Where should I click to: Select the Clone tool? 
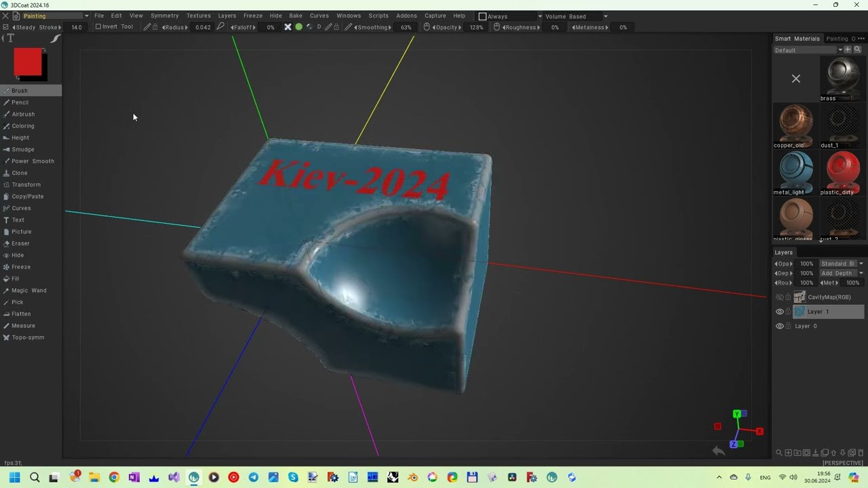coord(31,173)
